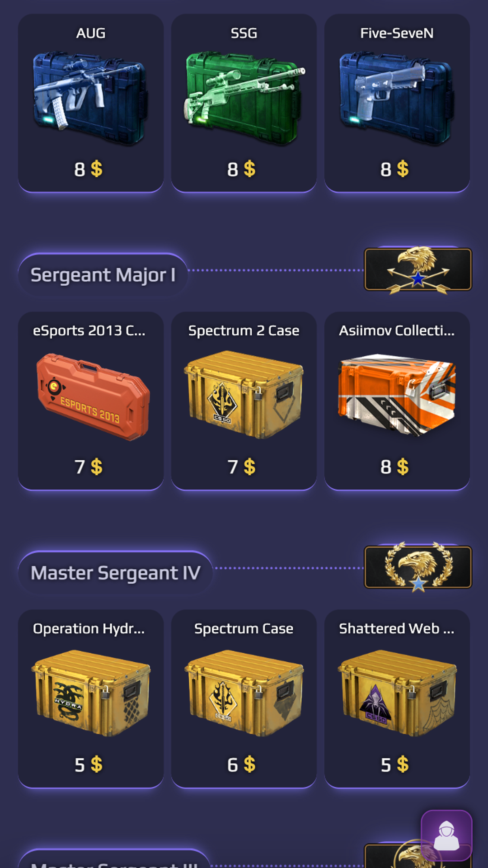Viewport: 488px width, 868px height.
Task: Click the 7 $ price of eSports 2013
Action: click(89, 467)
